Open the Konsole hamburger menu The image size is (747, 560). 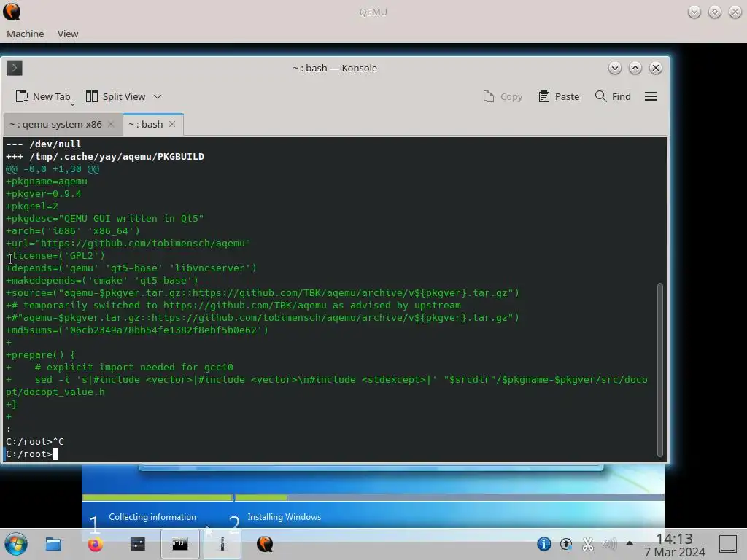651,97
